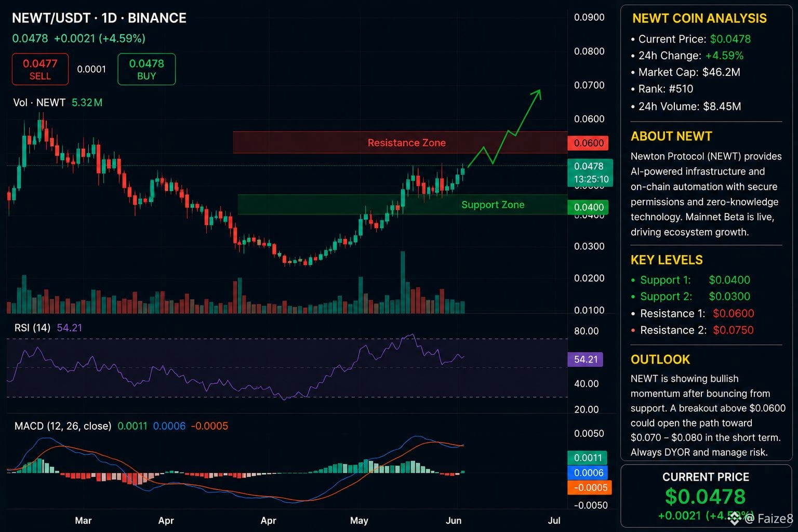This screenshot has width=798, height=532.
Task: Click the Resistance Zone label on chart
Action: pyautogui.click(x=407, y=142)
